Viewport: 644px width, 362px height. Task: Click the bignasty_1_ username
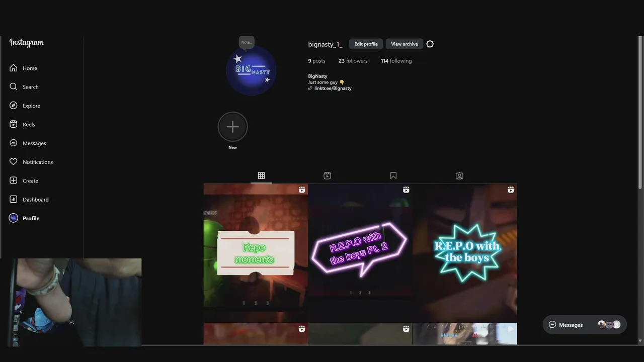[325, 44]
